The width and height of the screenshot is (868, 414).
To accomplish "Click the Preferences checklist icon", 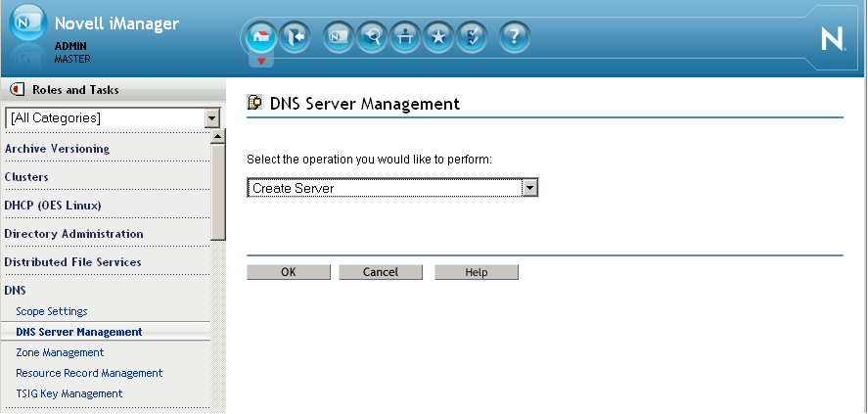I will click(472, 37).
